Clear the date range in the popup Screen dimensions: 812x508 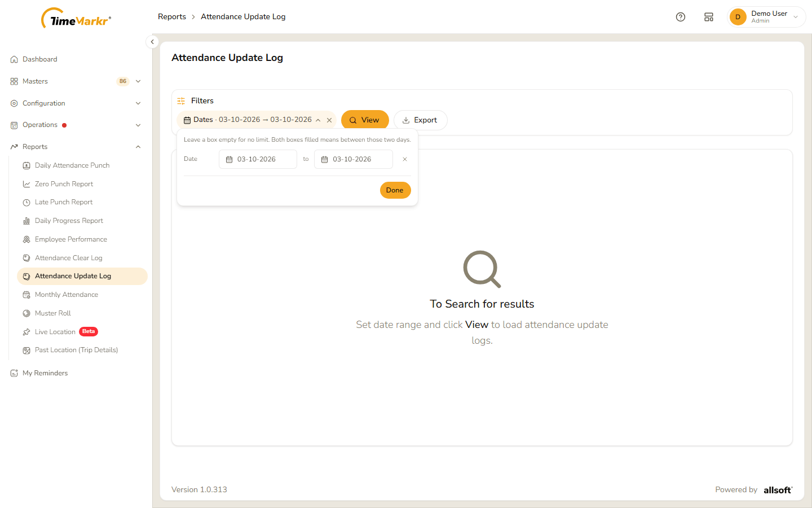pyautogui.click(x=405, y=159)
